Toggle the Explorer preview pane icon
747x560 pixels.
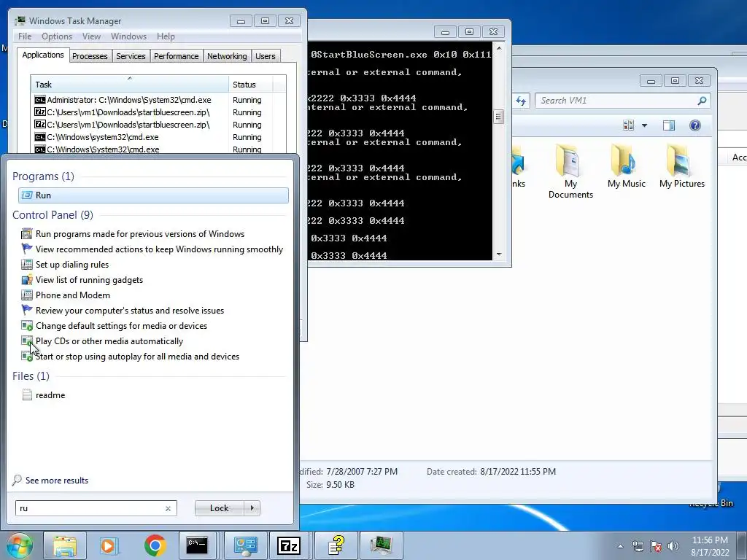669,125
